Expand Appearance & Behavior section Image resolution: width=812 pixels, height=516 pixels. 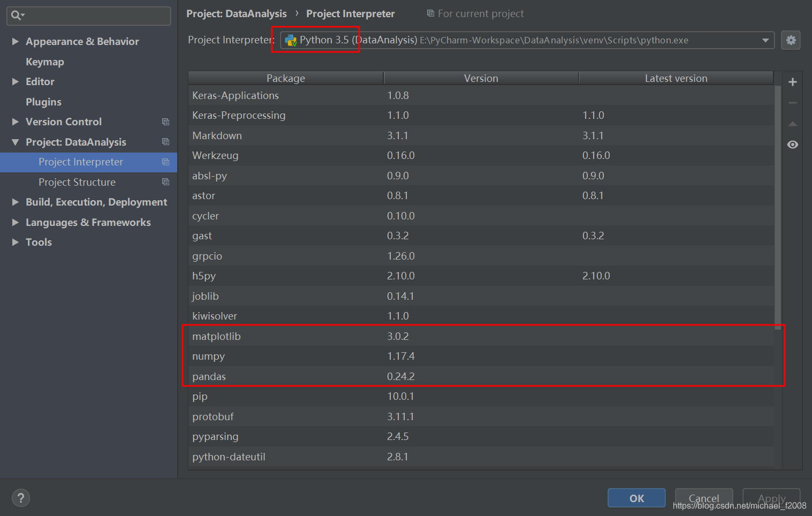pyautogui.click(x=16, y=41)
